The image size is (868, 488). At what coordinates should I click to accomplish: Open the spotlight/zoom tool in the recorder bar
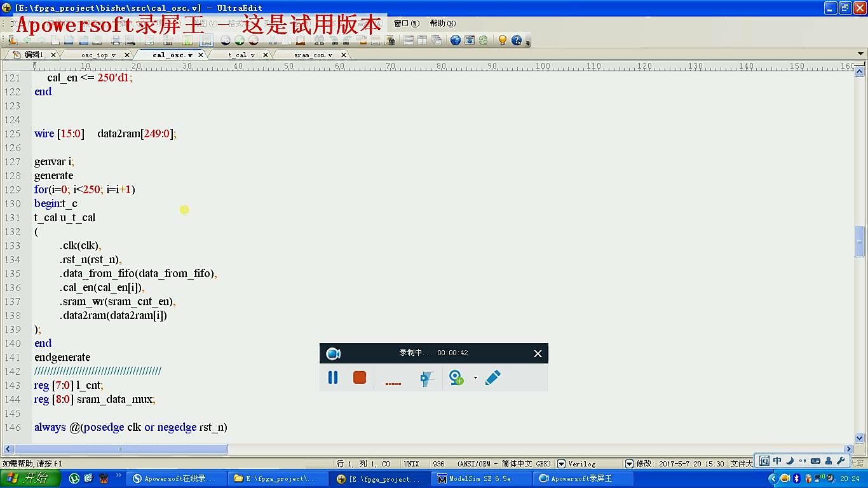426,379
